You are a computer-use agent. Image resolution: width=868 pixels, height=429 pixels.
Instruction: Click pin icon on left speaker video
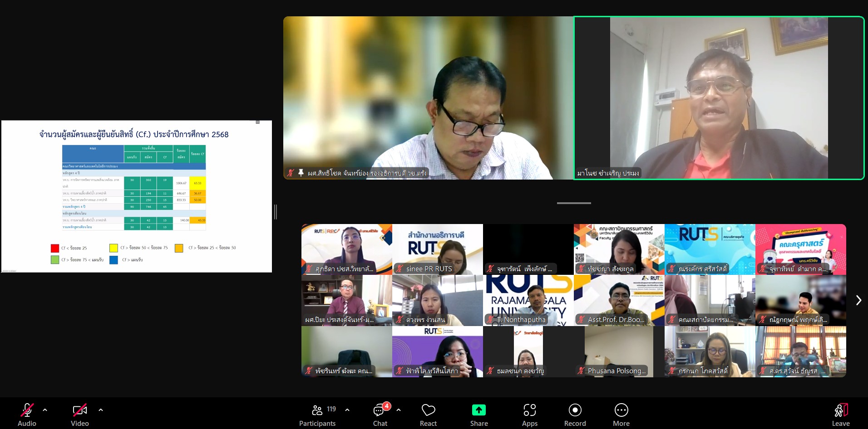[x=301, y=173]
